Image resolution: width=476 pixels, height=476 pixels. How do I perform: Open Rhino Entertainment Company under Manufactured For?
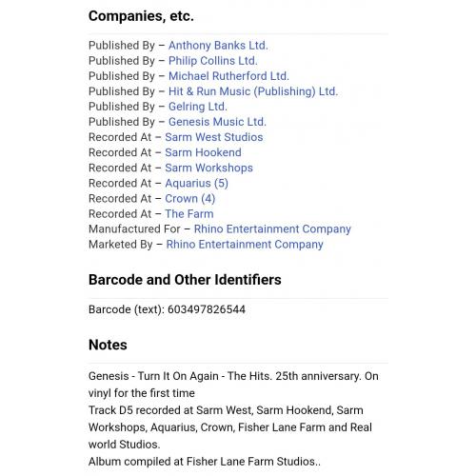click(x=272, y=229)
